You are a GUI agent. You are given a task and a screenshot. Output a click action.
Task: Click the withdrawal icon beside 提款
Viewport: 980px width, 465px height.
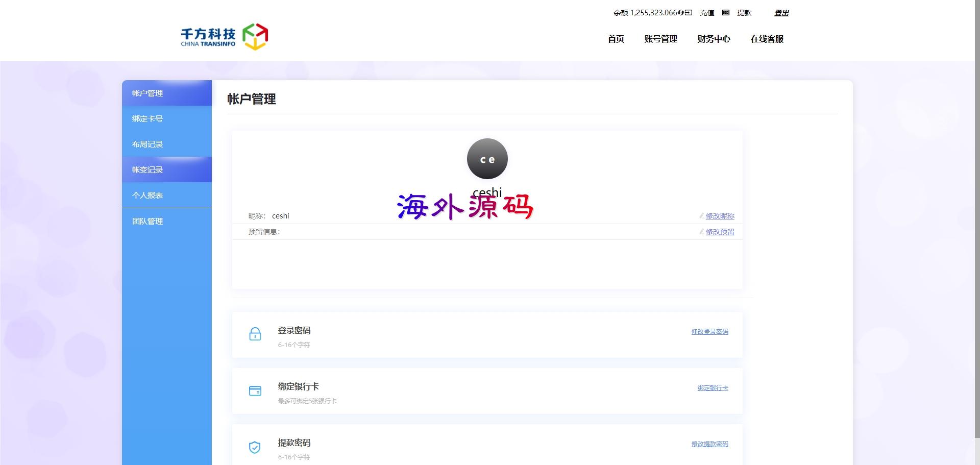point(726,13)
